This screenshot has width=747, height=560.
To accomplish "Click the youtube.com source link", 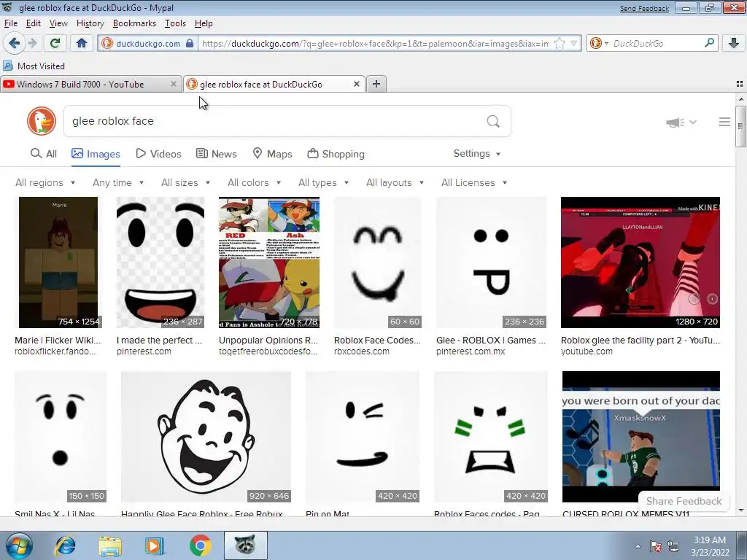I will [587, 351].
